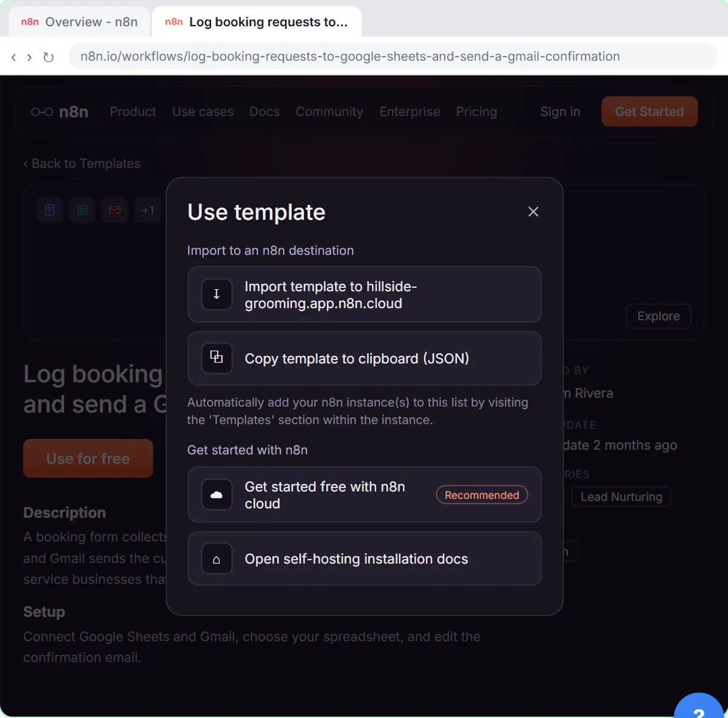Open self-hosting installation docs
Screen dimensions: 728x718
365,559
